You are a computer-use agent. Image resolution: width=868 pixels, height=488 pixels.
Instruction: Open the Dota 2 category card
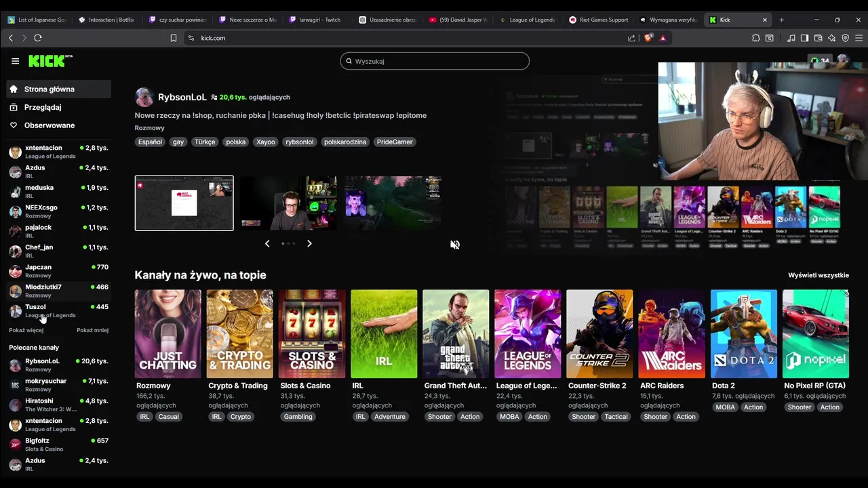[744, 333]
